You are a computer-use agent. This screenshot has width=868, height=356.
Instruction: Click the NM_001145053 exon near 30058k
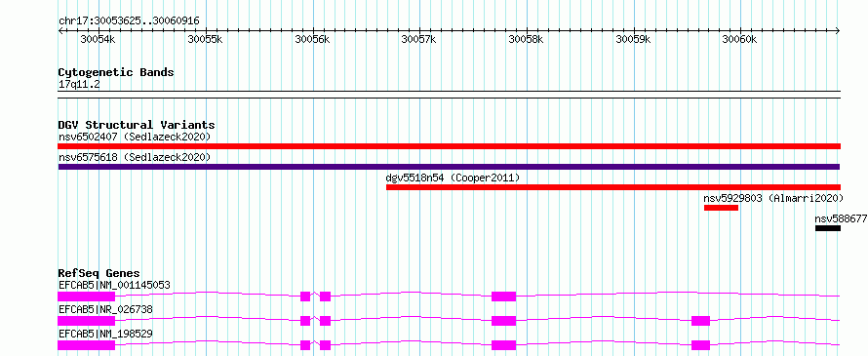coord(504,297)
